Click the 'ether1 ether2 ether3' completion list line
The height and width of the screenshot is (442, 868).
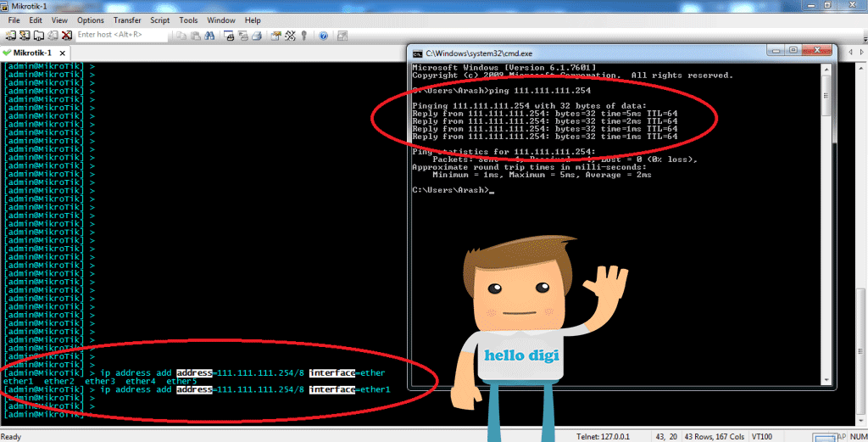coord(100,381)
